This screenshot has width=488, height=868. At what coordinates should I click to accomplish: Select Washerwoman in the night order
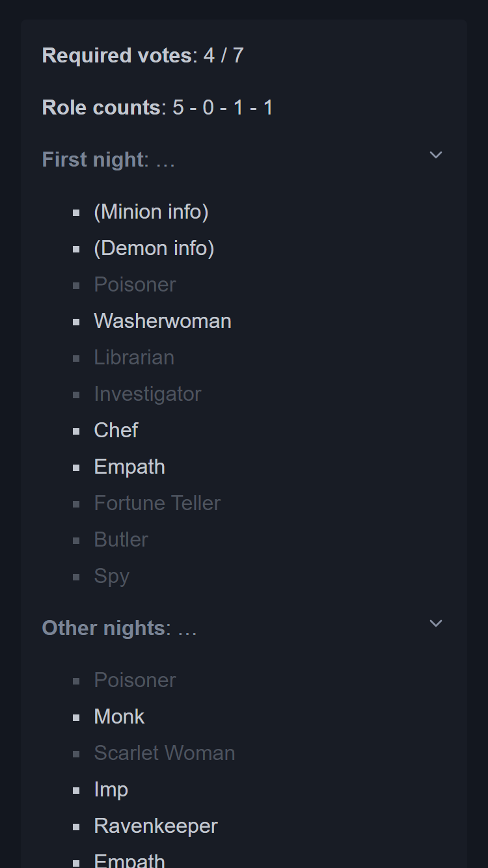pos(163,321)
